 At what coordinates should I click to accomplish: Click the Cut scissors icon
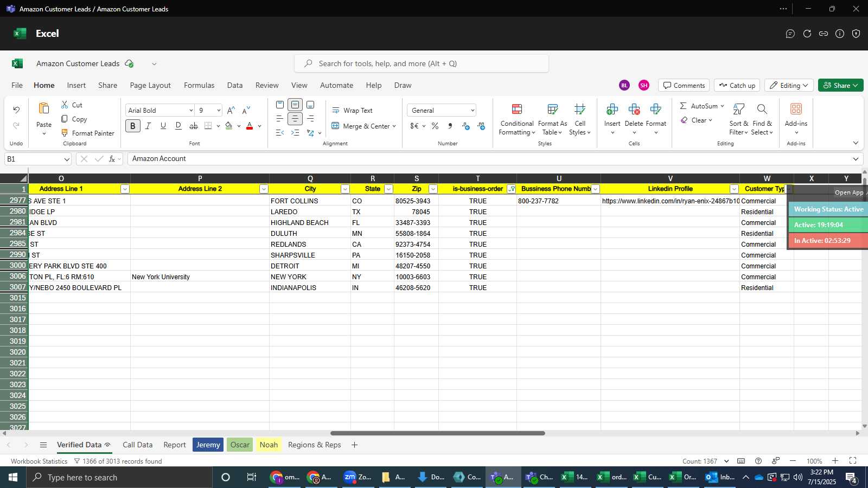click(x=65, y=105)
